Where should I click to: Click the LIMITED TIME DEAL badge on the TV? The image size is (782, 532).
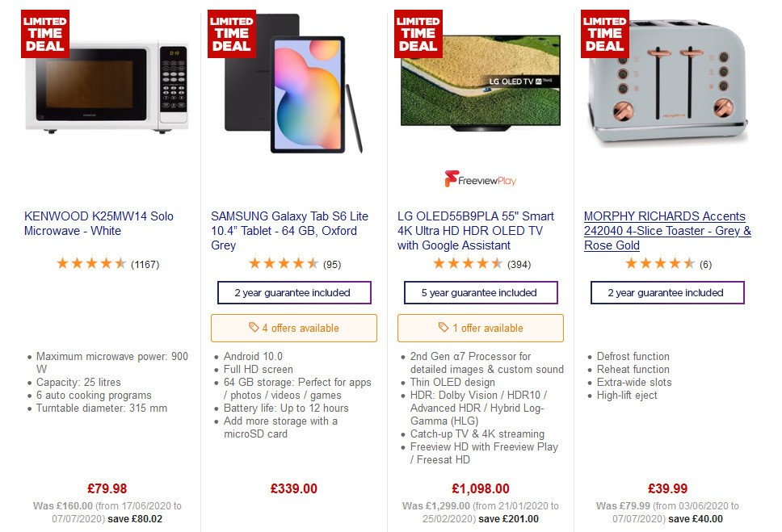[417, 33]
